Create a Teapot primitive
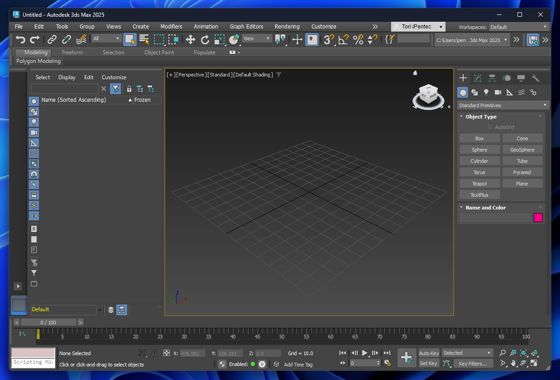Screen dimensions: 560x380 tap(479, 184)
